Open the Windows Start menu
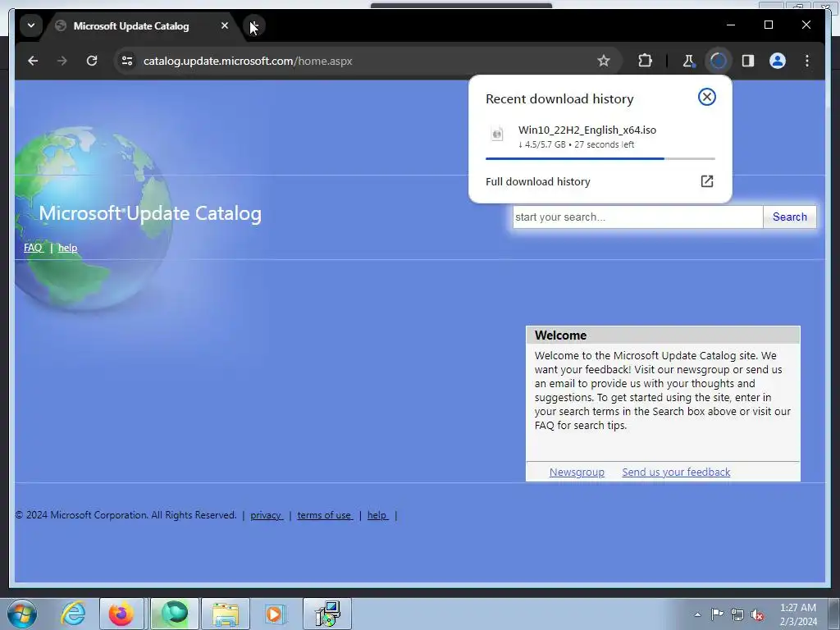The height and width of the screenshot is (630, 840). (x=22, y=614)
